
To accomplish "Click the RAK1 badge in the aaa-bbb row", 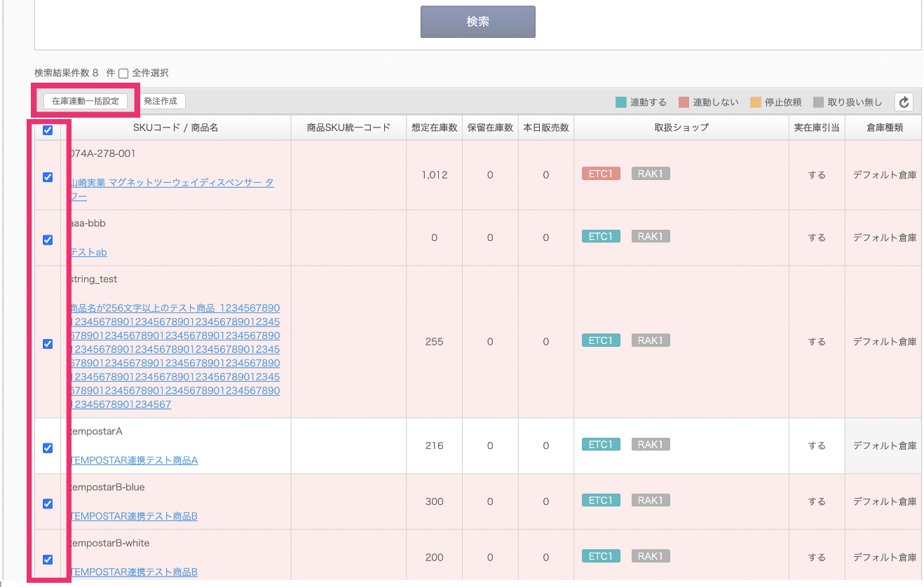I will 651,237.
